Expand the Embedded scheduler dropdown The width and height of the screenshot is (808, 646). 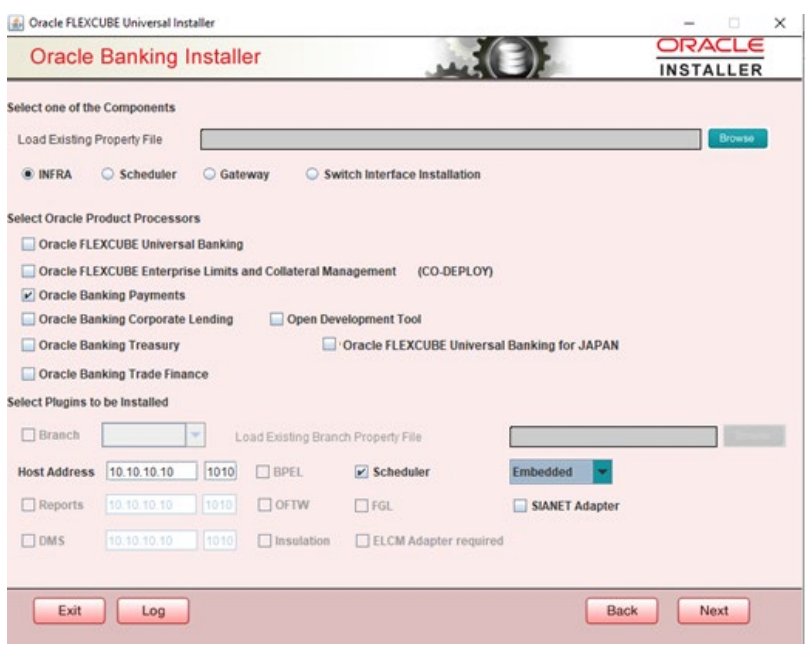pos(602,472)
